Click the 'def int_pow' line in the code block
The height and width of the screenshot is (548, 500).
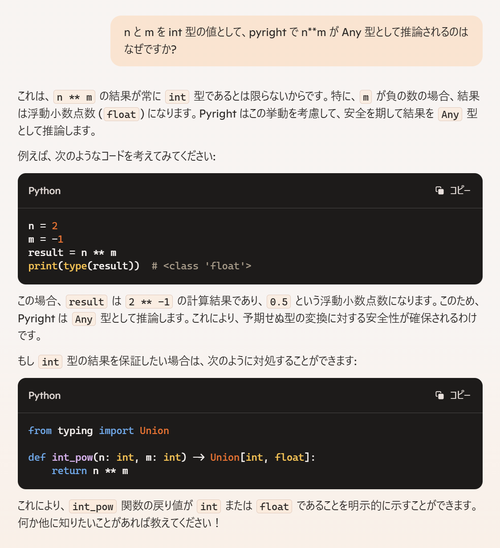tap(172, 457)
